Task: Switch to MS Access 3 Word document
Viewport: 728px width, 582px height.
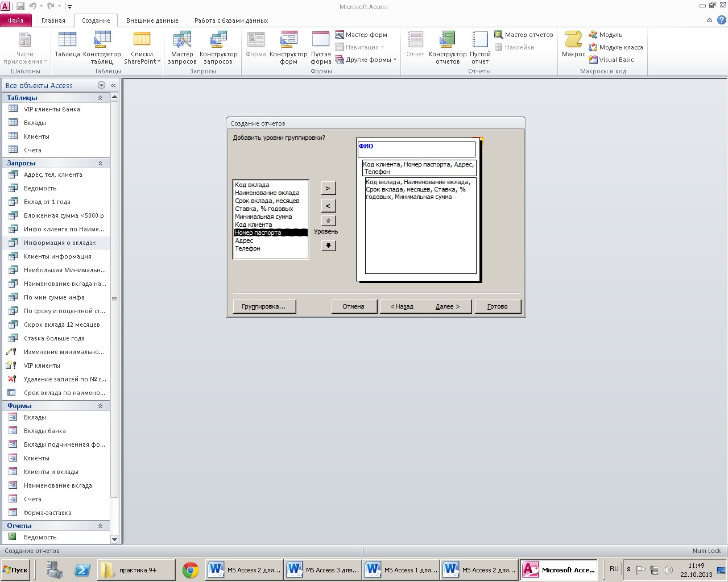Action: click(322, 570)
